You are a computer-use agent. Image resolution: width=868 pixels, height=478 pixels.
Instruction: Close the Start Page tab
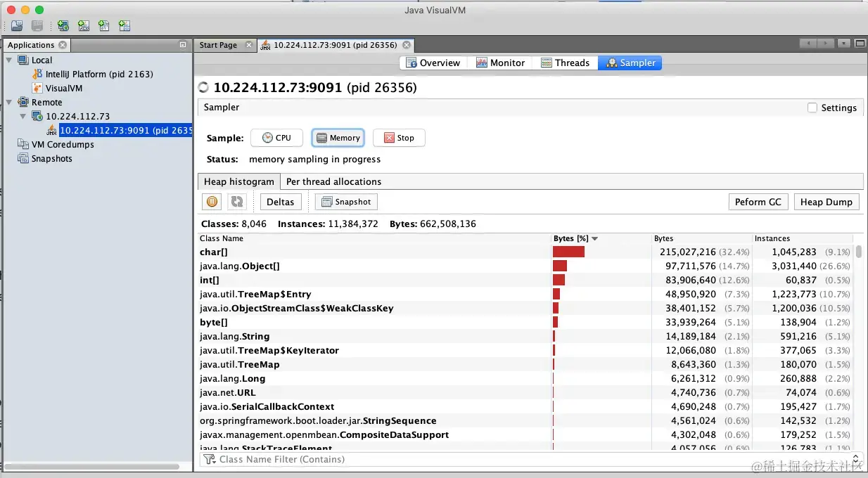coord(248,45)
